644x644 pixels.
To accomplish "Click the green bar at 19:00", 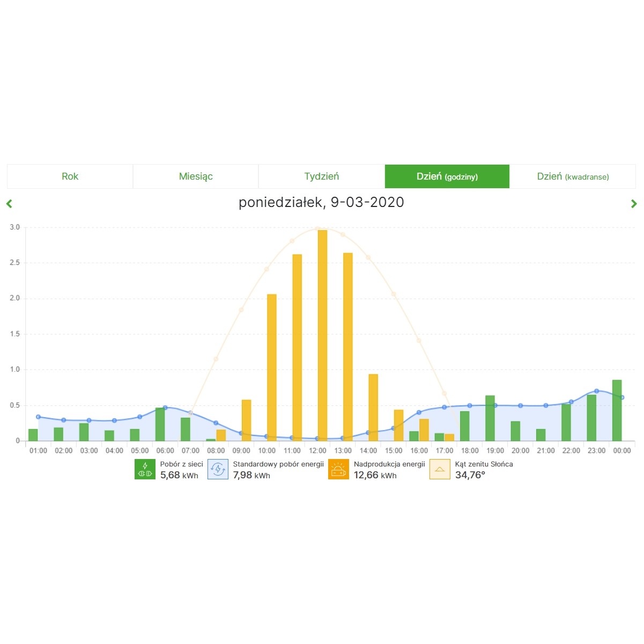I will (x=490, y=418).
